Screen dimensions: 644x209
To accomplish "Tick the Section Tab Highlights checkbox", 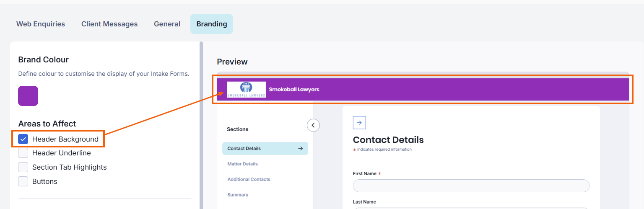I will click(x=23, y=167).
